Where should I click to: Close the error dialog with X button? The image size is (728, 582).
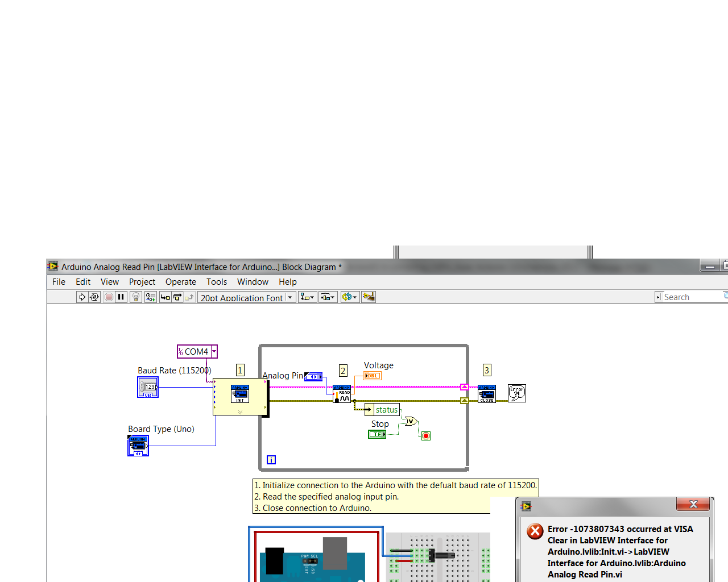click(x=693, y=504)
